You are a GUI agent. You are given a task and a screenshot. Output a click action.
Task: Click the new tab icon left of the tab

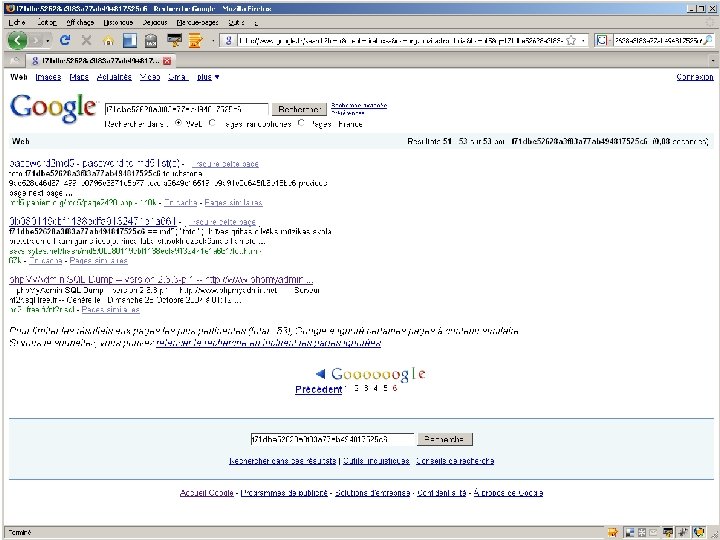[15, 61]
